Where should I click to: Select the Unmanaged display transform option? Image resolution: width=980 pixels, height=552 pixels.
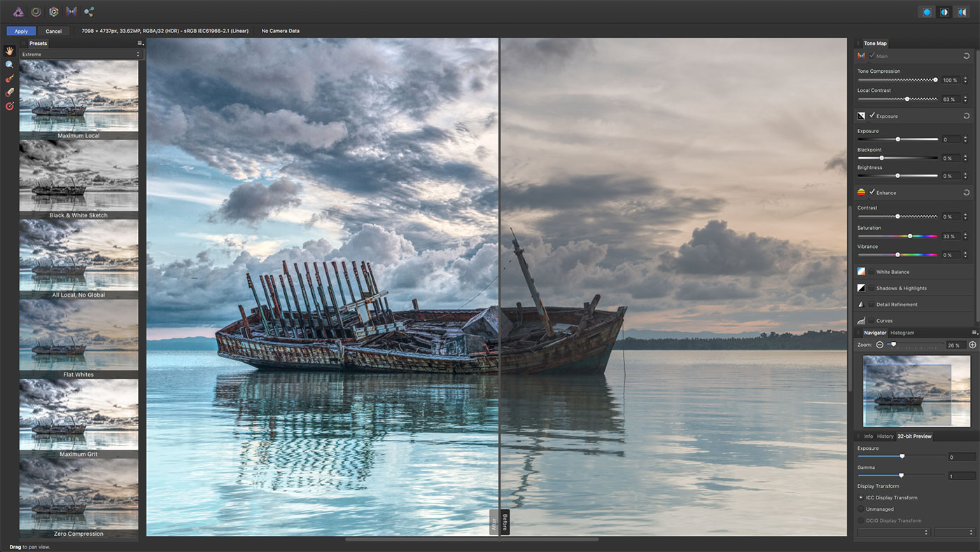861,509
